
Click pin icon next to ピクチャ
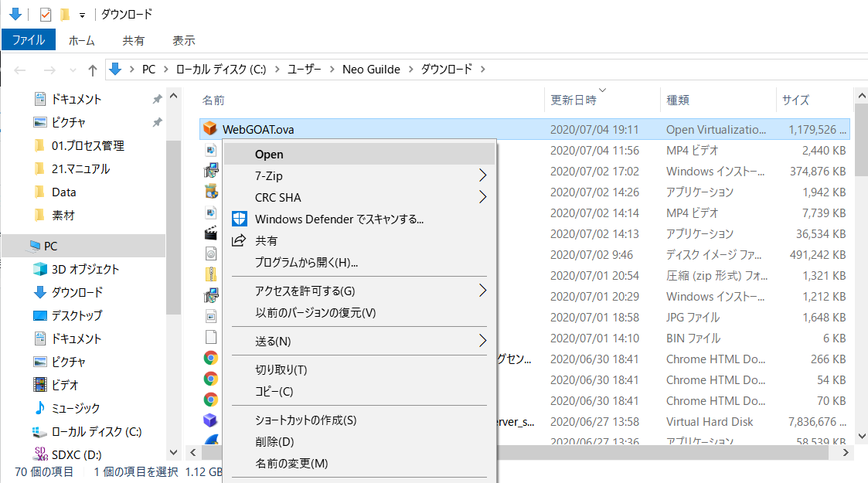[157, 122]
